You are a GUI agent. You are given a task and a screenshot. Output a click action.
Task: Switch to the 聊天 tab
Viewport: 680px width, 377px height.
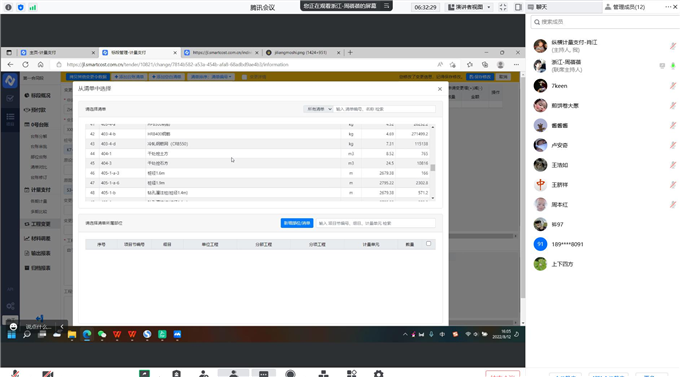click(x=538, y=7)
